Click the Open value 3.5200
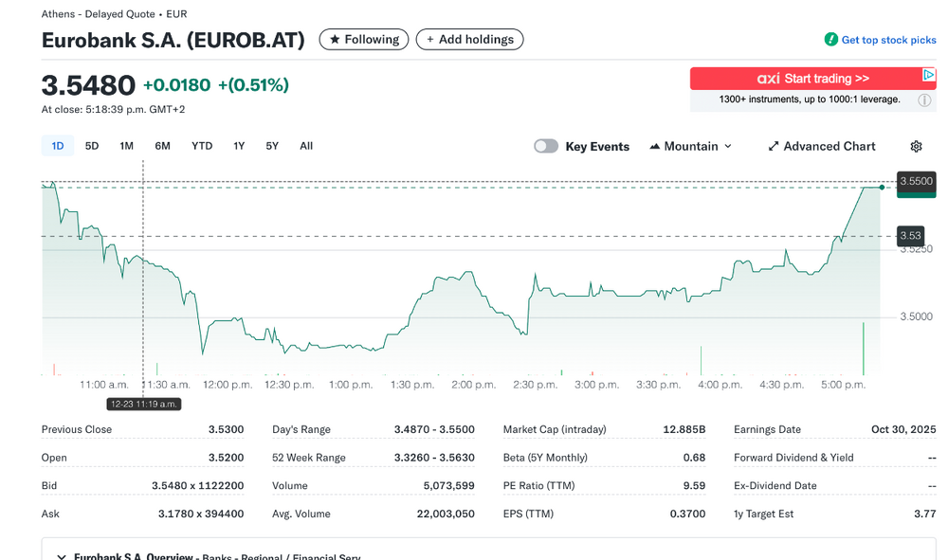The height and width of the screenshot is (560, 948). [227, 458]
